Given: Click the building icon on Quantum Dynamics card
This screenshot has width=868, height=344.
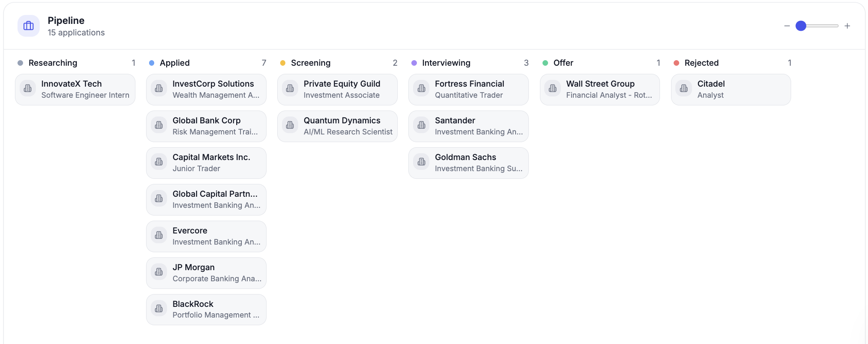Looking at the screenshot, I should click(x=290, y=125).
